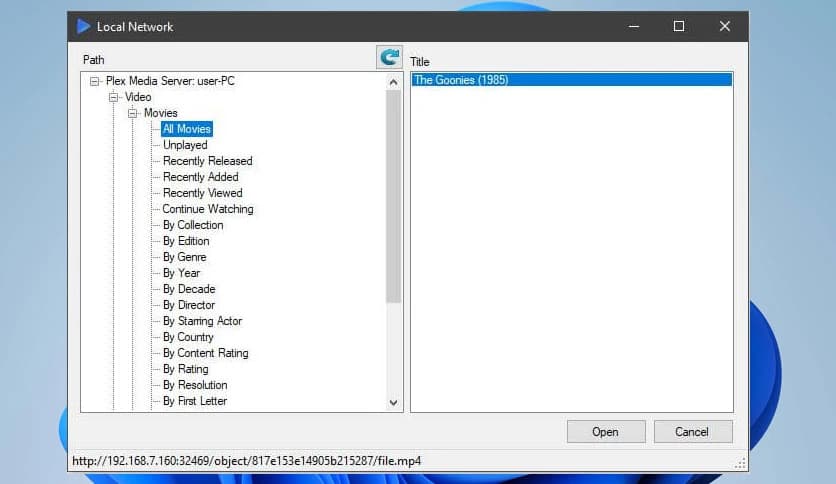Click the tree scrollbar up arrow

(x=393, y=82)
